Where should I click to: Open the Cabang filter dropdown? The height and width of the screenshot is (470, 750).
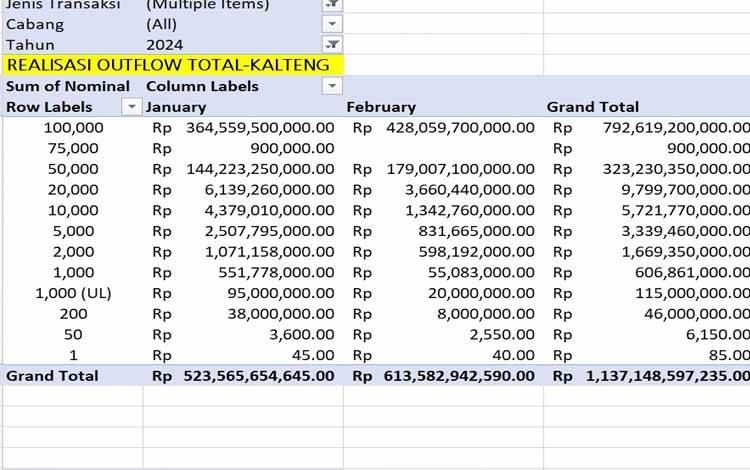(x=332, y=24)
